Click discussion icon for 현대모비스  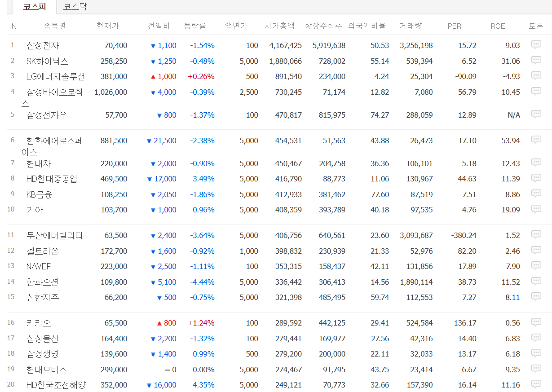coord(536,369)
